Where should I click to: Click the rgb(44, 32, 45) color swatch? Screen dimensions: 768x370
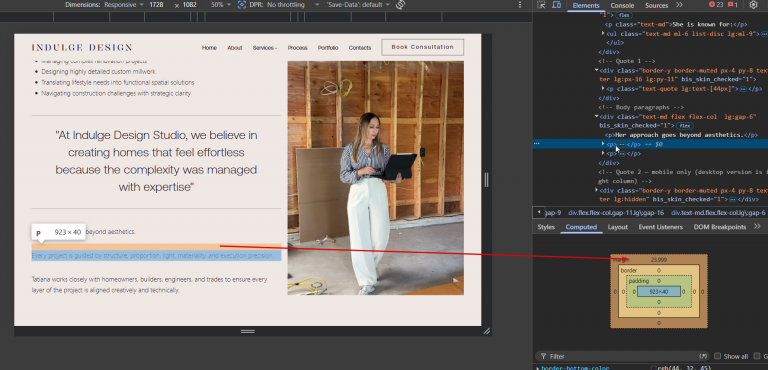click(x=653, y=368)
